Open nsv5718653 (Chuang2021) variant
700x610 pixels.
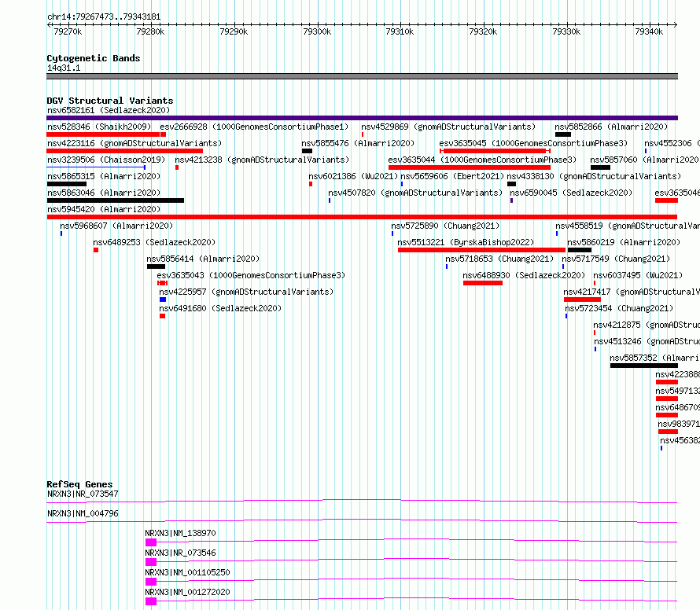(x=499, y=259)
